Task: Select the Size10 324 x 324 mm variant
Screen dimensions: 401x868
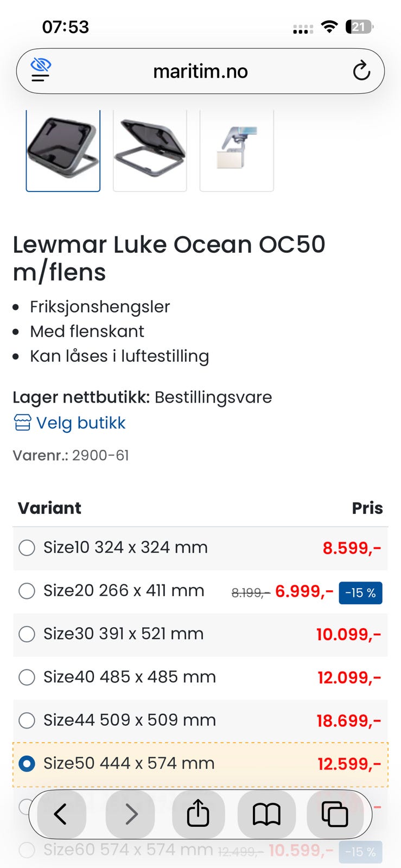Action: click(27, 547)
